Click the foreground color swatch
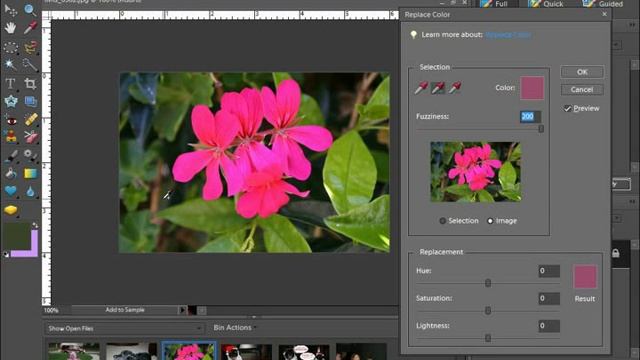Screen dimensions: 640x360 [x=17, y=236]
